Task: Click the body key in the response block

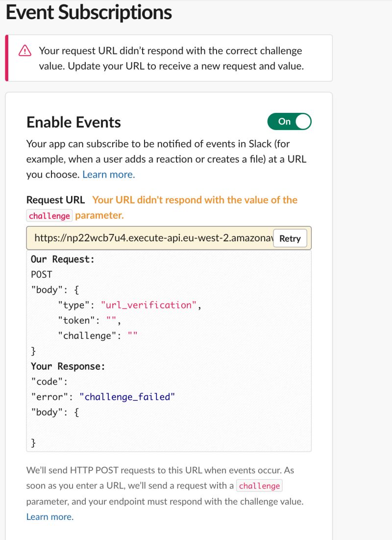Action: point(41,412)
